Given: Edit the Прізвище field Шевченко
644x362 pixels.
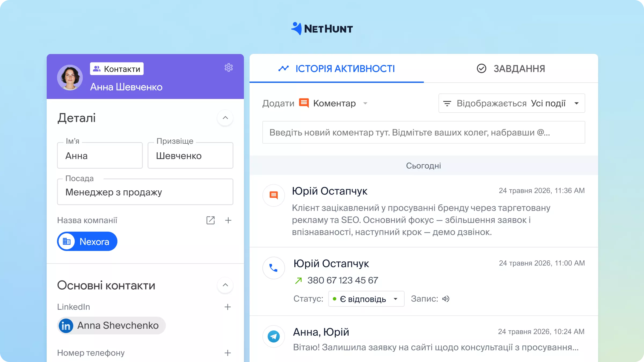Looking at the screenshot, I should [x=191, y=156].
